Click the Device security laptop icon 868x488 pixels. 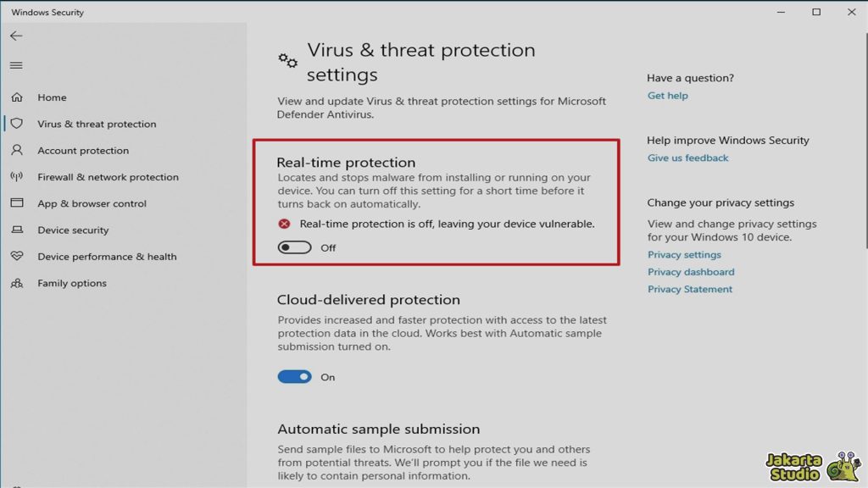[17, 230]
